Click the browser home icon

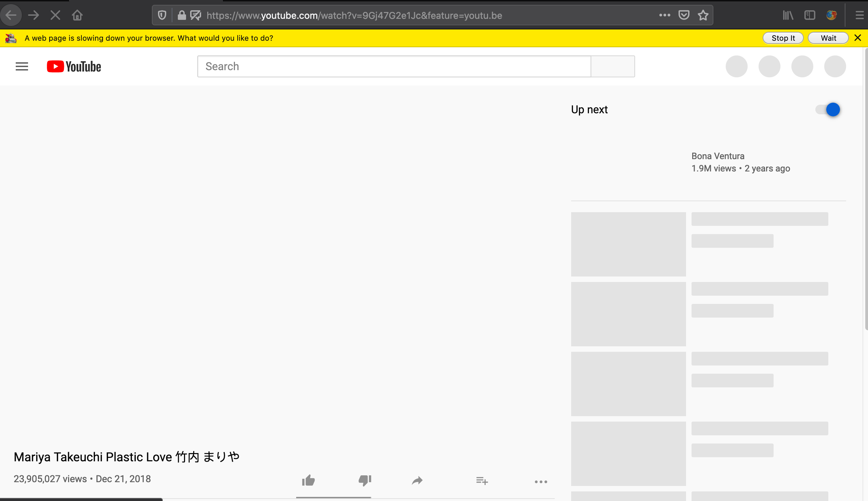click(x=77, y=15)
